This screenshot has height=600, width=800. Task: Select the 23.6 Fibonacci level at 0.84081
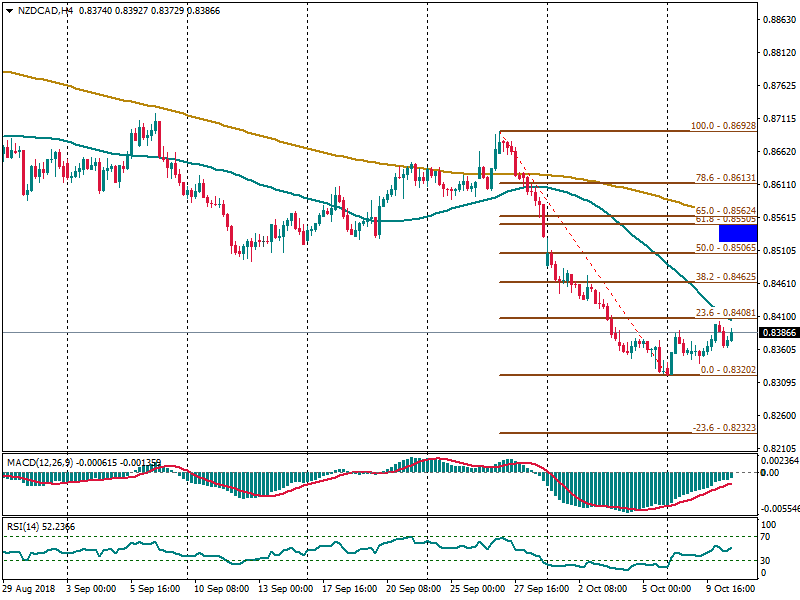[718, 313]
